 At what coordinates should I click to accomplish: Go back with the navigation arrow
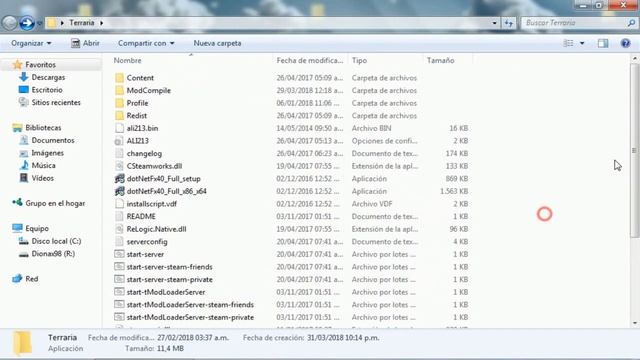pyautogui.click(x=9, y=23)
